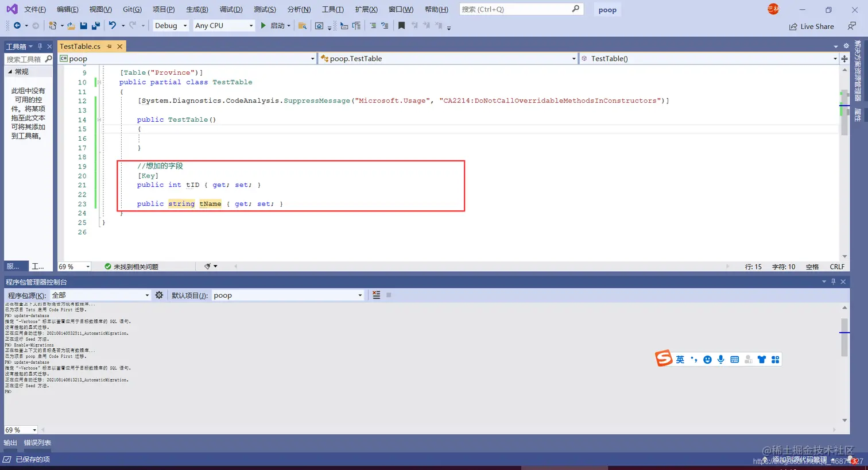868x470 pixels.
Task: Switch to the 输出 output tab
Action: click(x=10, y=442)
